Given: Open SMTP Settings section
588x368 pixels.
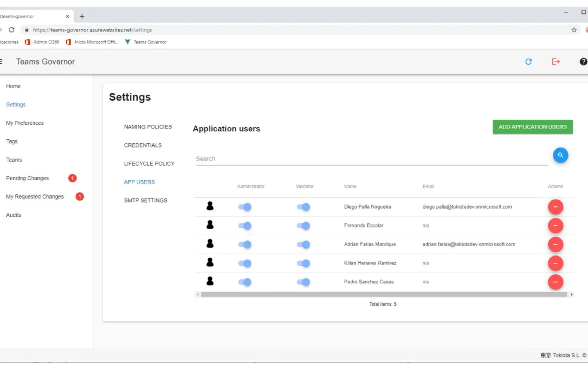Looking at the screenshot, I should (146, 201).
